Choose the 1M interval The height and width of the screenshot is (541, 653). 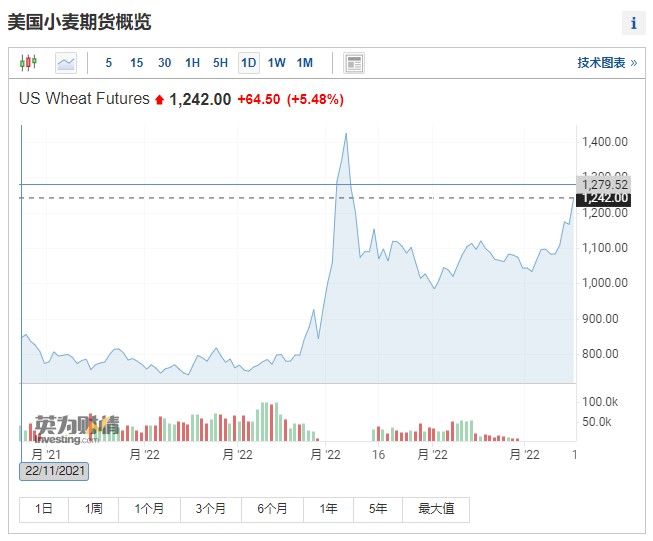click(305, 63)
